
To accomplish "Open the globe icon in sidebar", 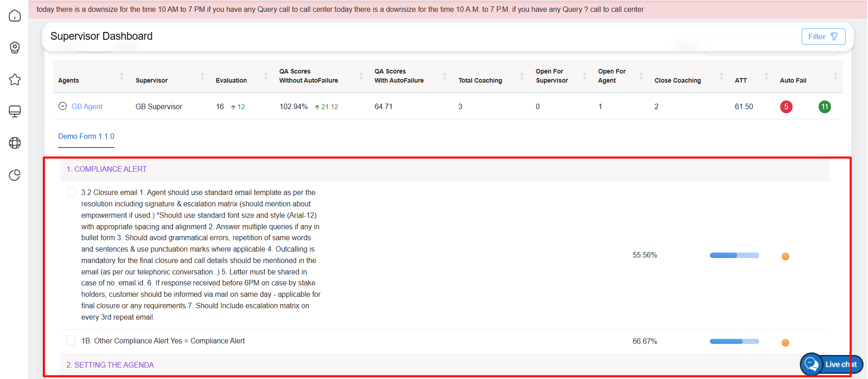I will 15,143.
